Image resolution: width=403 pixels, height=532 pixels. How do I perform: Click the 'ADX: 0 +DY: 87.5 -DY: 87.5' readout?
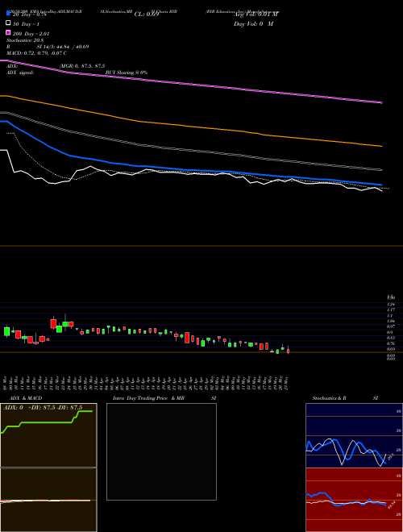[43, 408]
